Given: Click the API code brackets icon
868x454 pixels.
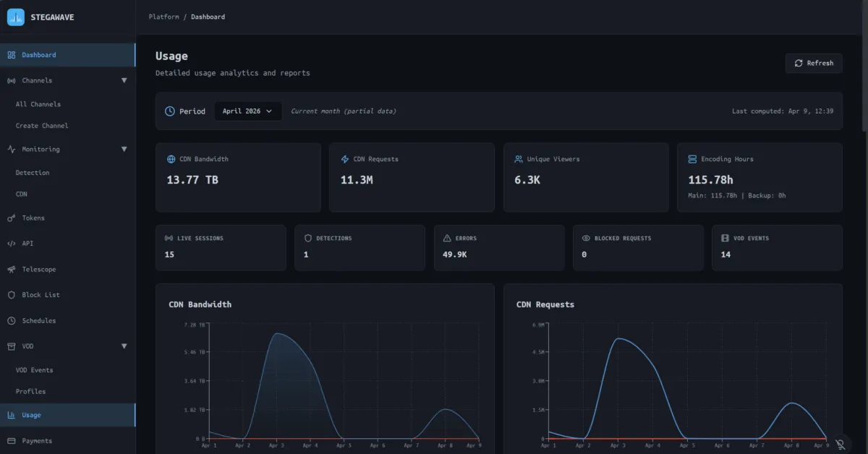Looking at the screenshot, I should (x=11, y=244).
